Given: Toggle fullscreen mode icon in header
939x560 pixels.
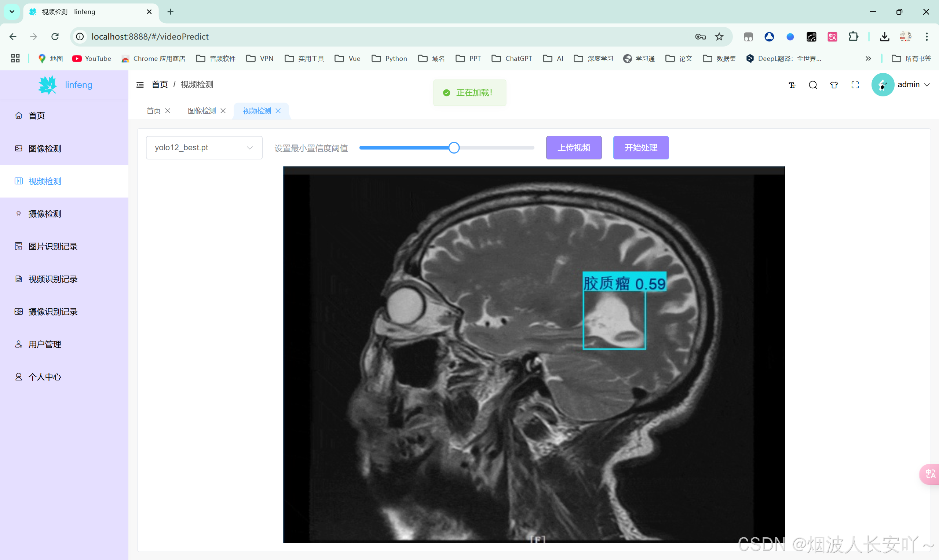Looking at the screenshot, I should pyautogui.click(x=855, y=85).
